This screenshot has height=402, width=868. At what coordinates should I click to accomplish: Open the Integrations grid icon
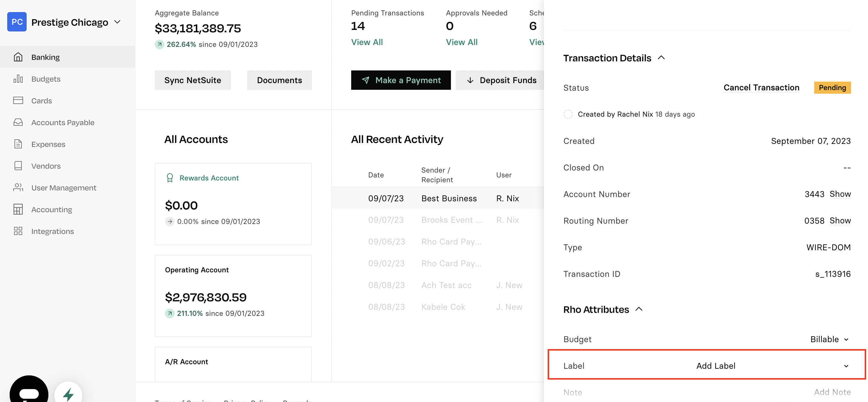click(18, 231)
